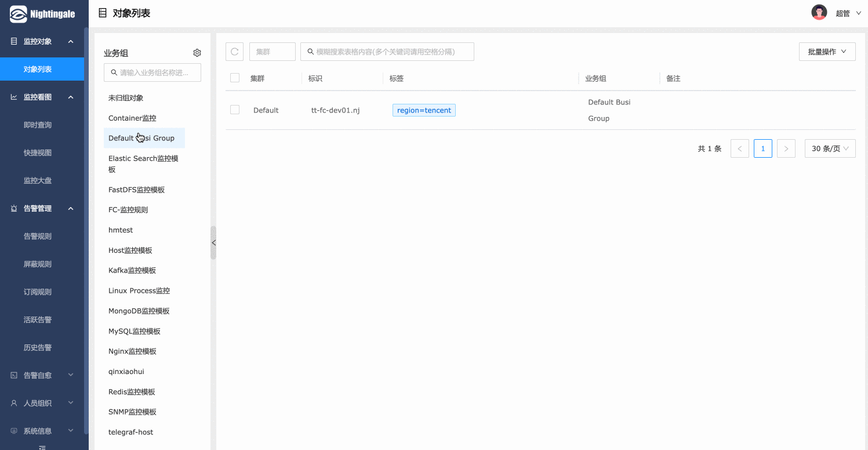This screenshot has height=450, width=868.
Task: Refresh the object table
Action: click(235, 52)
